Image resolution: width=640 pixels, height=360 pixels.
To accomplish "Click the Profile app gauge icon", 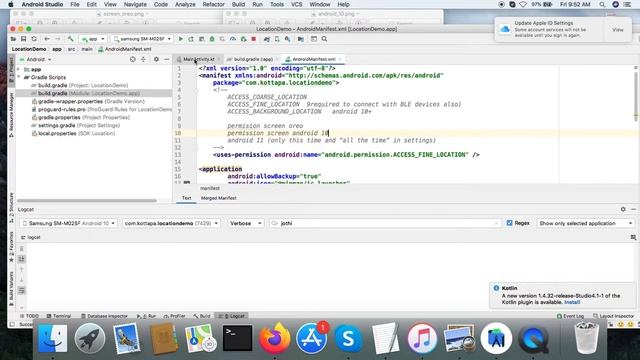I will pos(233,39).
